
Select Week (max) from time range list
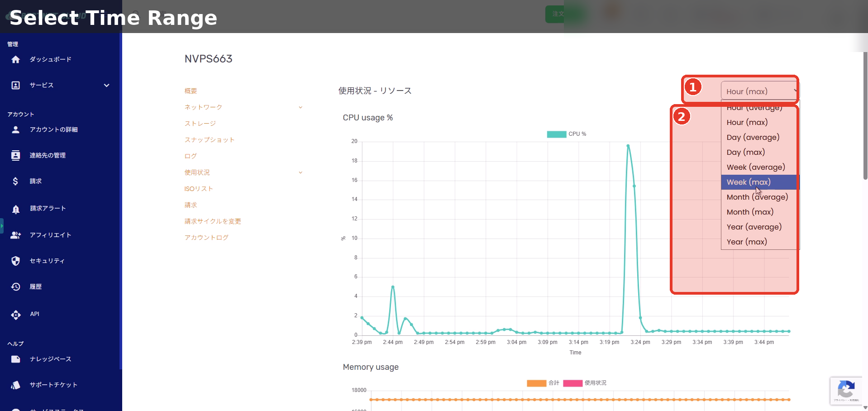749,182
